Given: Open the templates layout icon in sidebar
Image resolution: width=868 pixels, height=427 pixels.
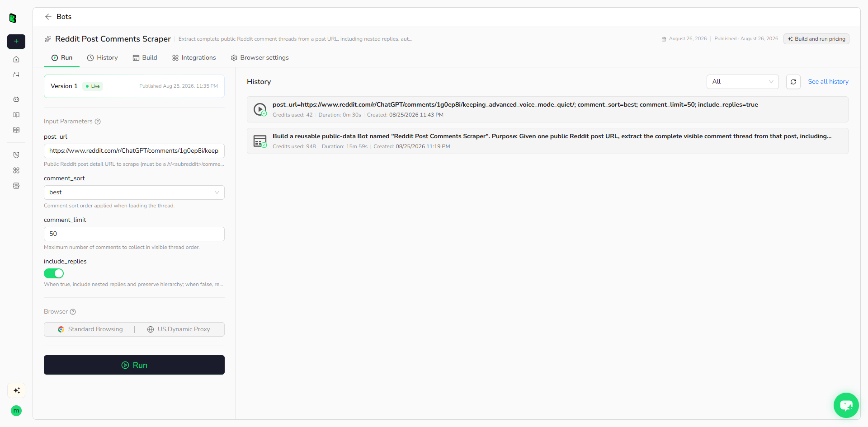Looking at the screenshot, I should (16, 75).
